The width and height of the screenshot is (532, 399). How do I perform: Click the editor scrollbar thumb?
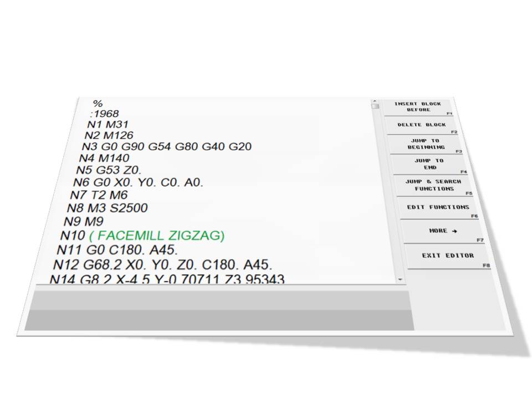click(x=375, y=106)
